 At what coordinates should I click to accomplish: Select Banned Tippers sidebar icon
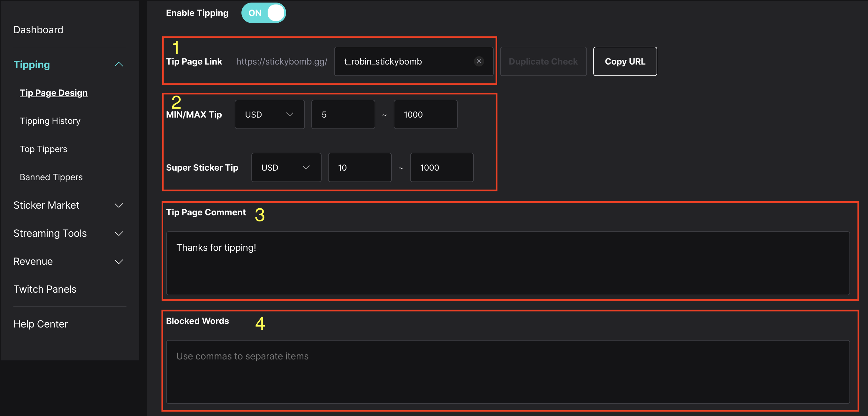tap(51, 177)
